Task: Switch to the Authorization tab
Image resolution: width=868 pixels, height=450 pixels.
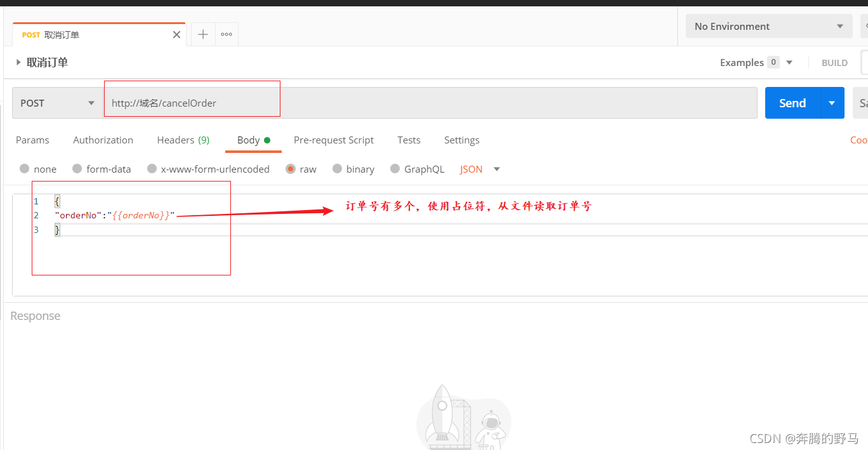Action: (103, 140)
